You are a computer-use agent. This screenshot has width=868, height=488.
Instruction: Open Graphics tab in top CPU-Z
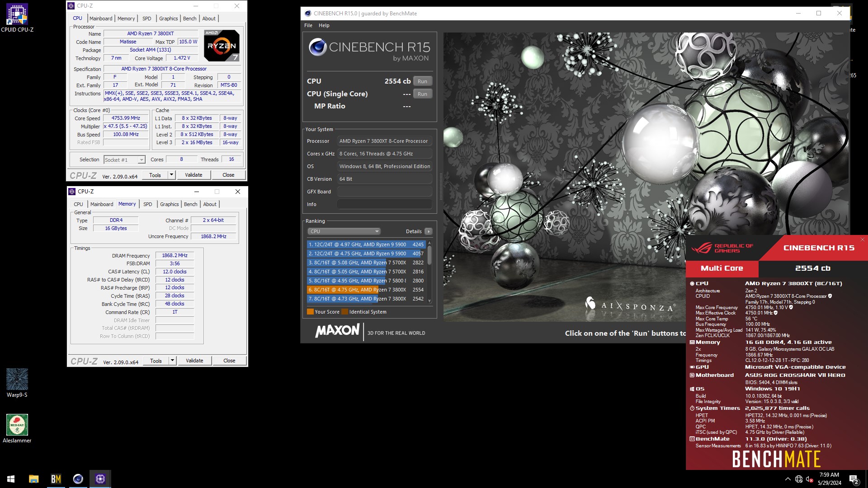(169, 19)
